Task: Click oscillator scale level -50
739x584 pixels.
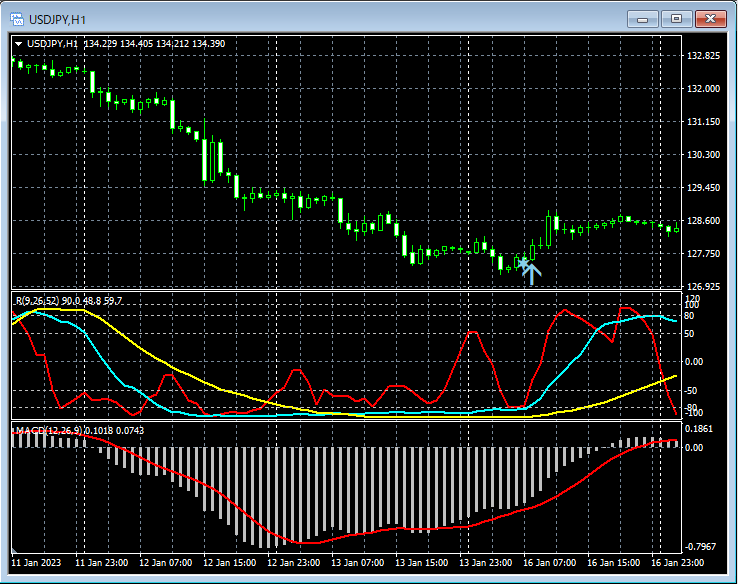Action: [x=690, y=391]
